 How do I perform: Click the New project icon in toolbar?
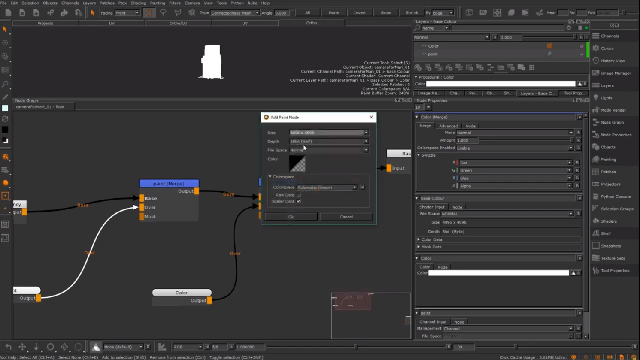[8, 13]
